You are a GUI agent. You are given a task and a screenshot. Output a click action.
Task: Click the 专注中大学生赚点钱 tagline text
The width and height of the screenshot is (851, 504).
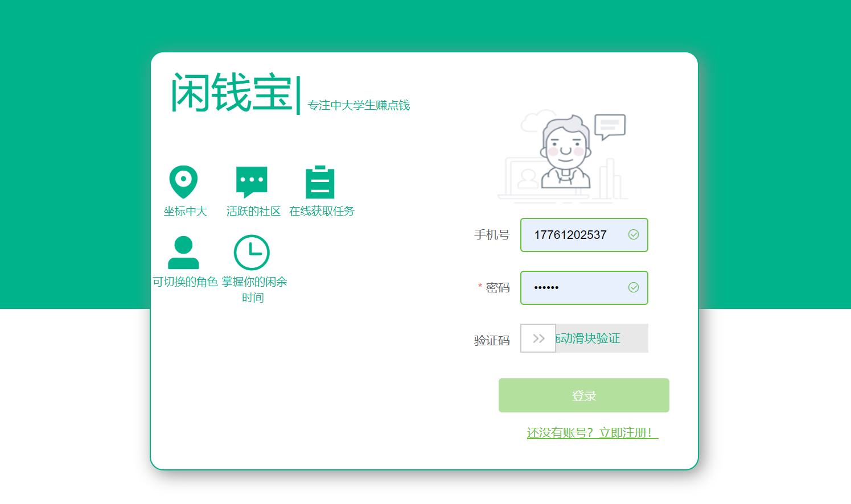359,105
